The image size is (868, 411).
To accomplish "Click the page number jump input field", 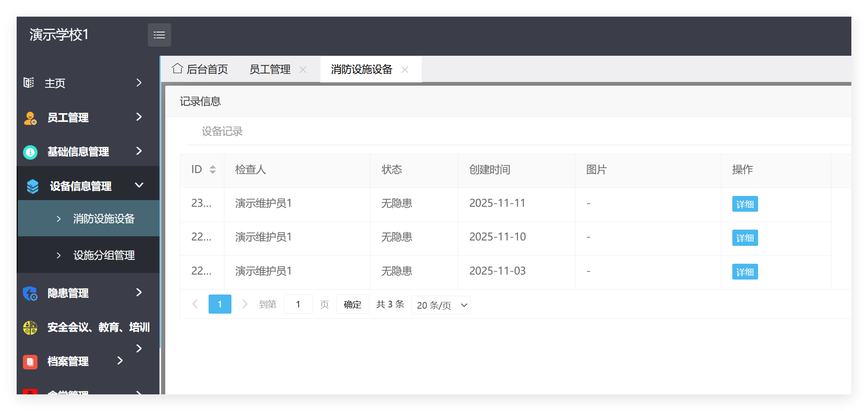I will tap(298, 304).
